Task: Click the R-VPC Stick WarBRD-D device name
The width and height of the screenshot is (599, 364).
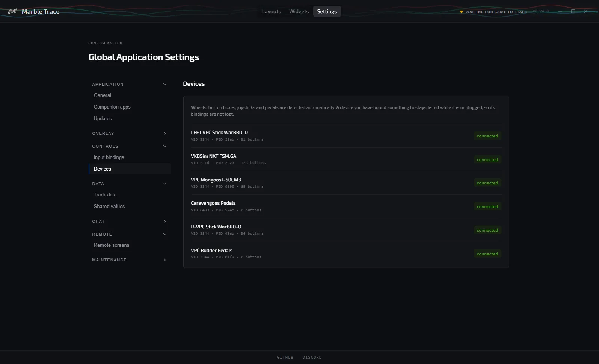Action: [216, 227]
